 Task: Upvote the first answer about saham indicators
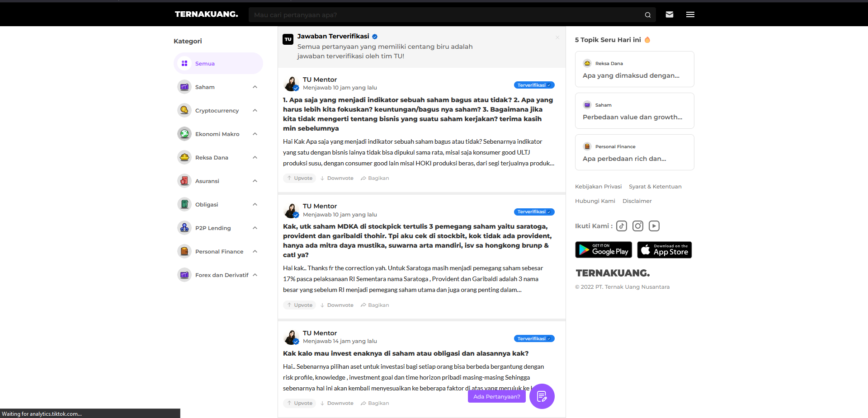coord(300,178)
